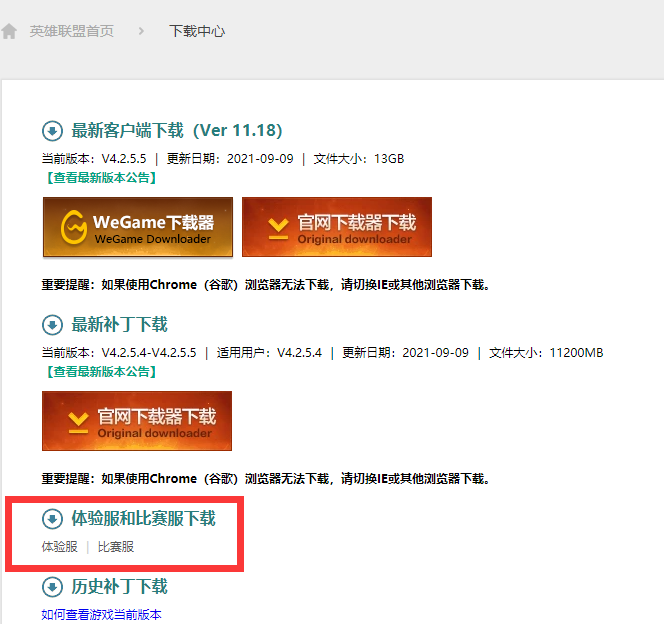Click yellow arrow icon on patch 官网下载器下载
The height and width of the screenshot is (624, 664).
click(x=78, y=422)
